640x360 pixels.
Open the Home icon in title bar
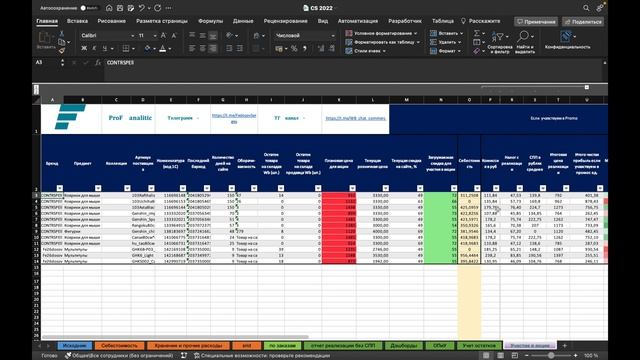[109, 8]
